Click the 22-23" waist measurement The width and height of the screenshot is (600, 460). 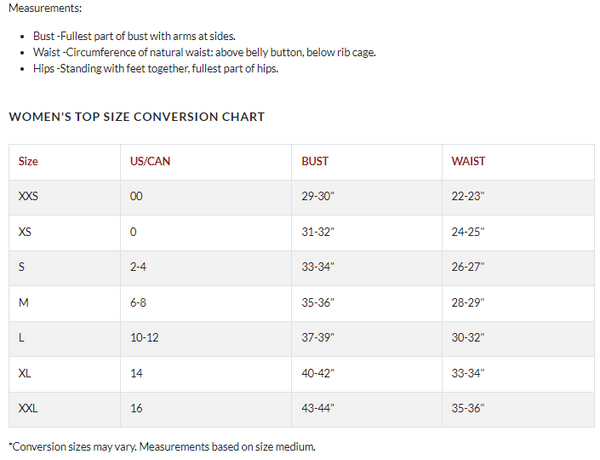[x=468, y=196]
